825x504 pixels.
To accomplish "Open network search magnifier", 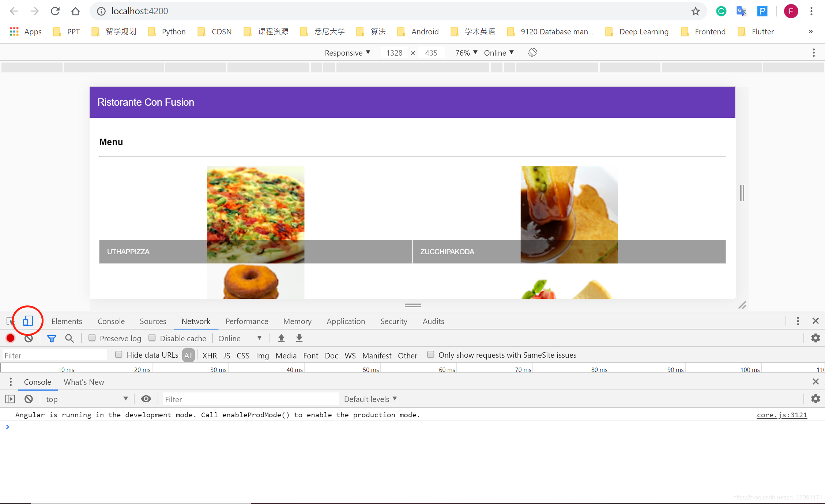I will pos(69,338).
